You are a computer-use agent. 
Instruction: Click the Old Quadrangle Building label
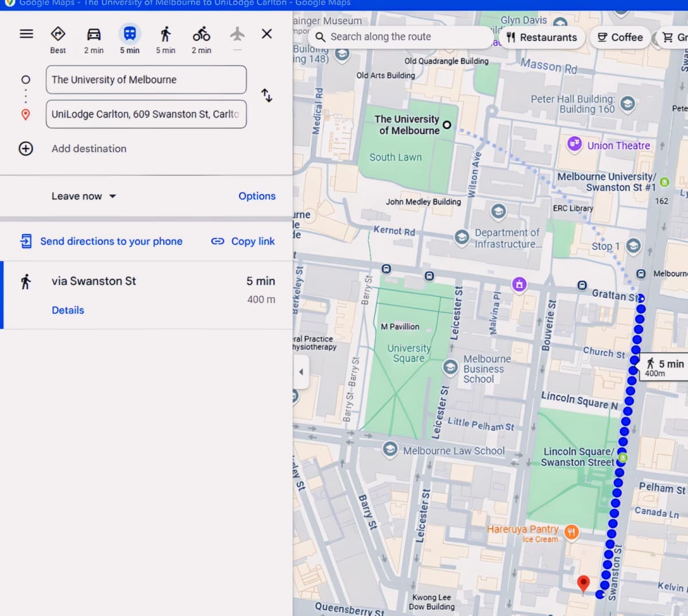click(447, 61)
